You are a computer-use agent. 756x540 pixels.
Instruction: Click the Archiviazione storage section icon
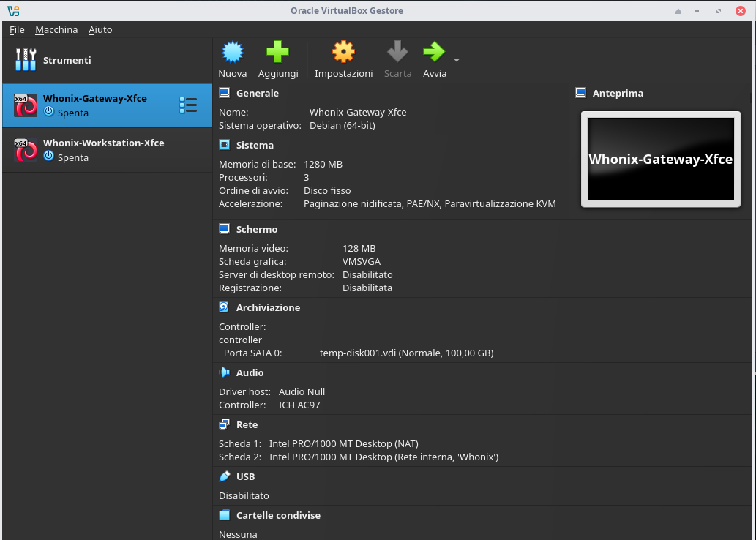pyautogui.click(x=224, y=307)
